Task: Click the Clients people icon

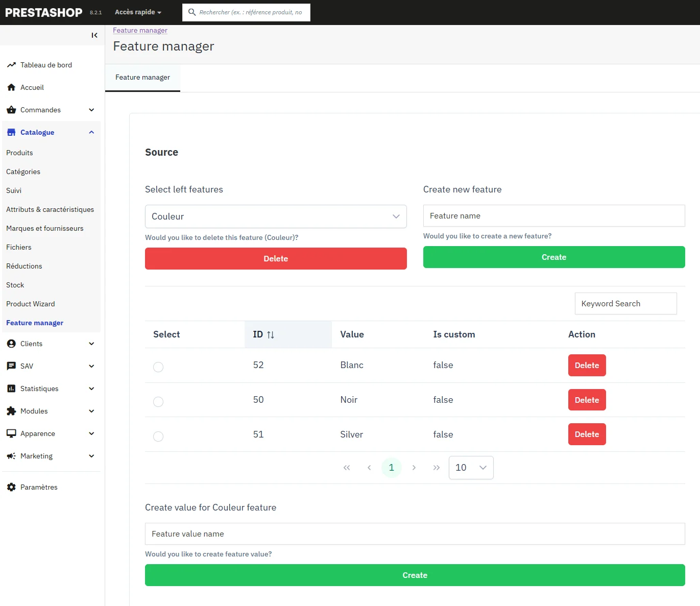Action: point(11,344)
